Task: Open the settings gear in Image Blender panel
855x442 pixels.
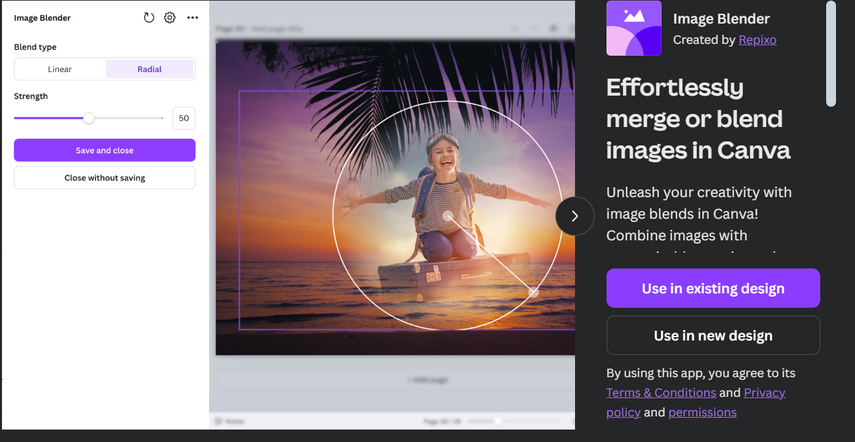Action: pyautogui.click(x=170, y=18)
